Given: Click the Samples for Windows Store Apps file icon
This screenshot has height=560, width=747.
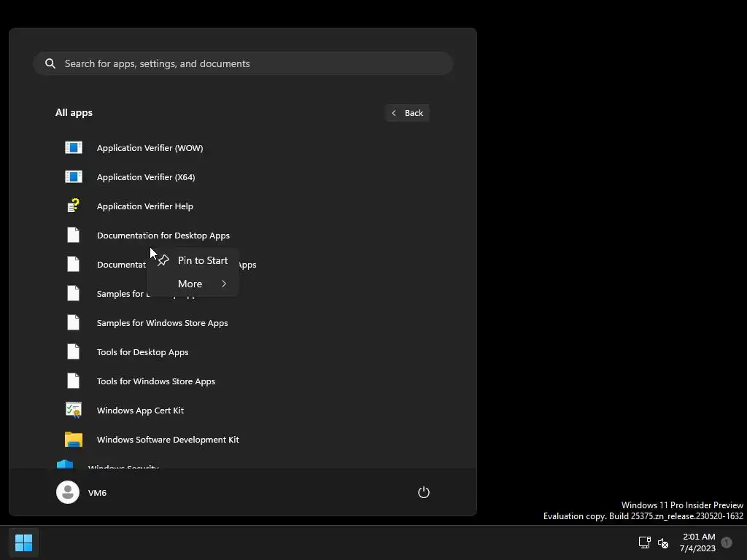Looking at the screenshot, I should pyautogui.click(x=74, y=322).
